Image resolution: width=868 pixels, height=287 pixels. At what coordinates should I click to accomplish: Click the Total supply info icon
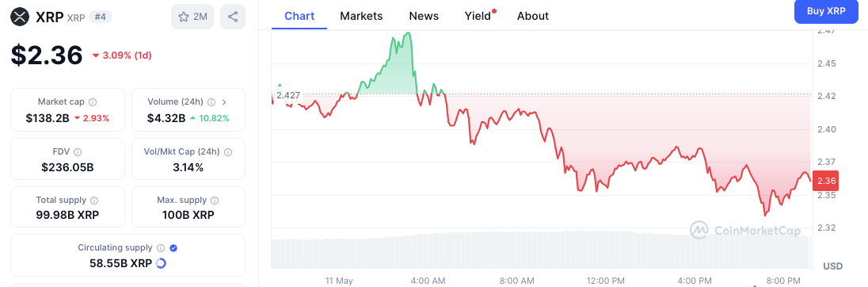95,200
